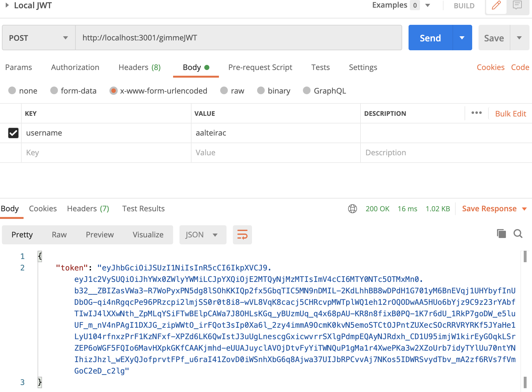This screenshot has width=532, height=392.
Task: Open the Save button dropdown arrow
Action: [x=519, y=38]
